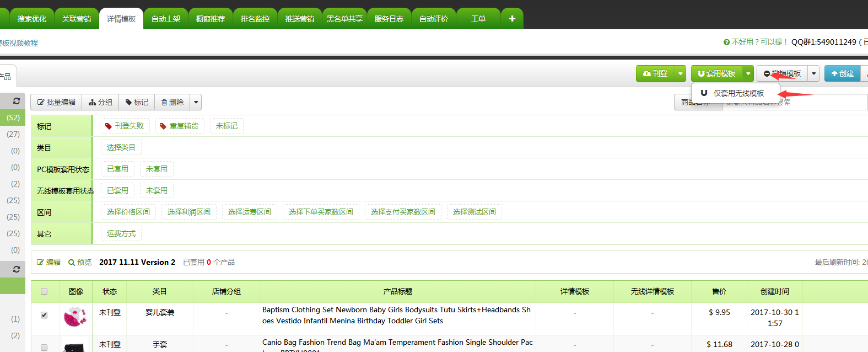Expand the 刊登 dropdown arrow
Image resolution: width=868 pixels, height=352 pixels.
coord(681,73)
